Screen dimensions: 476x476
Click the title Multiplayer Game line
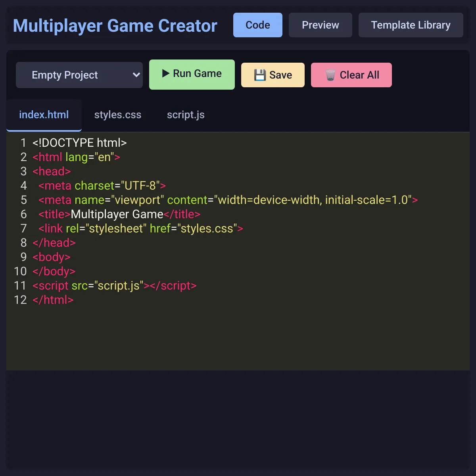(x=119, y=214)
